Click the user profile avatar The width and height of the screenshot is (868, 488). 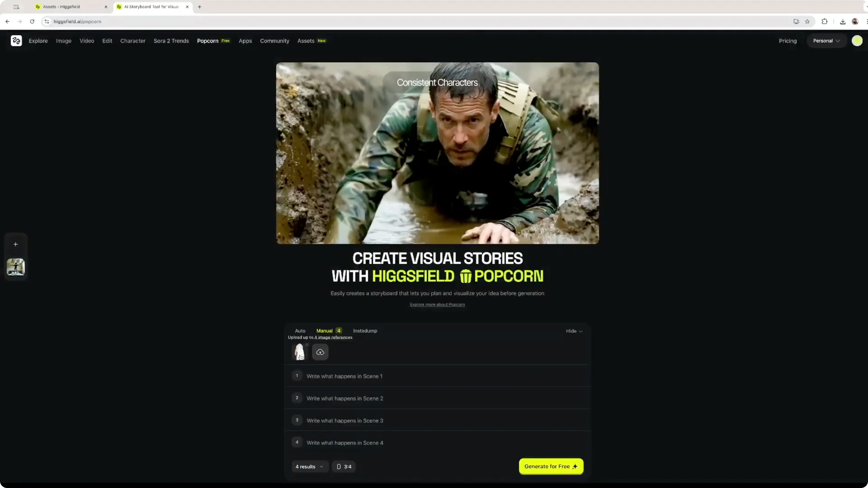coord(857,41)
